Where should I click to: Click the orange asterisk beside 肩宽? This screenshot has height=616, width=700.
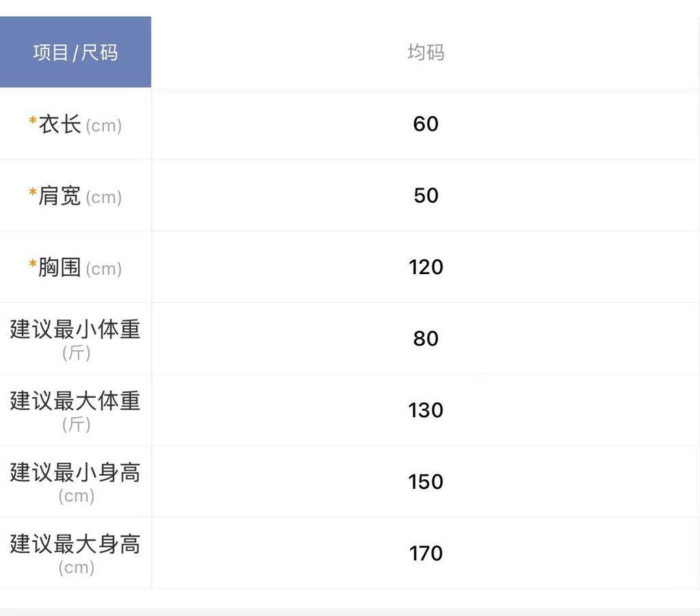point(33,193)
